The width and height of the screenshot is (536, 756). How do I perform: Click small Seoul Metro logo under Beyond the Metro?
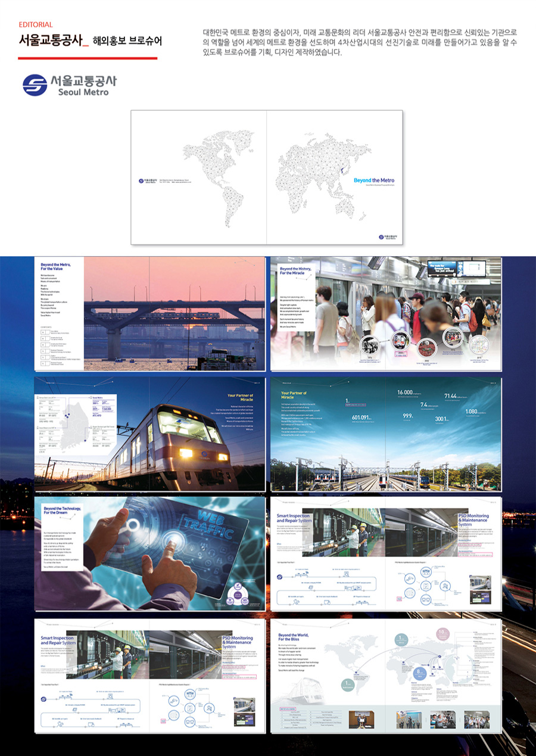pos(388,237)
